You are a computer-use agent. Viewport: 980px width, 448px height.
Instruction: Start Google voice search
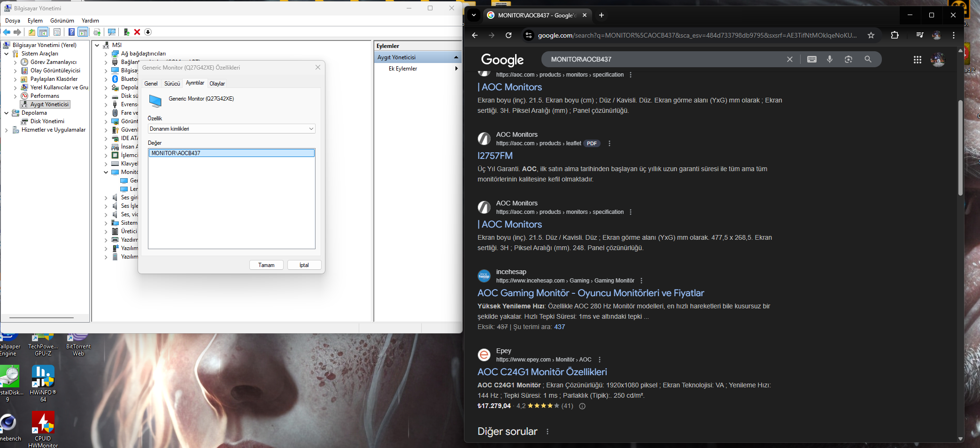coord(830,59)
